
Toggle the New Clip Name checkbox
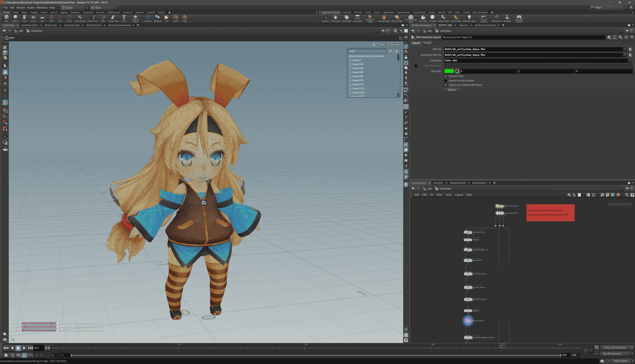click(416, 66)
